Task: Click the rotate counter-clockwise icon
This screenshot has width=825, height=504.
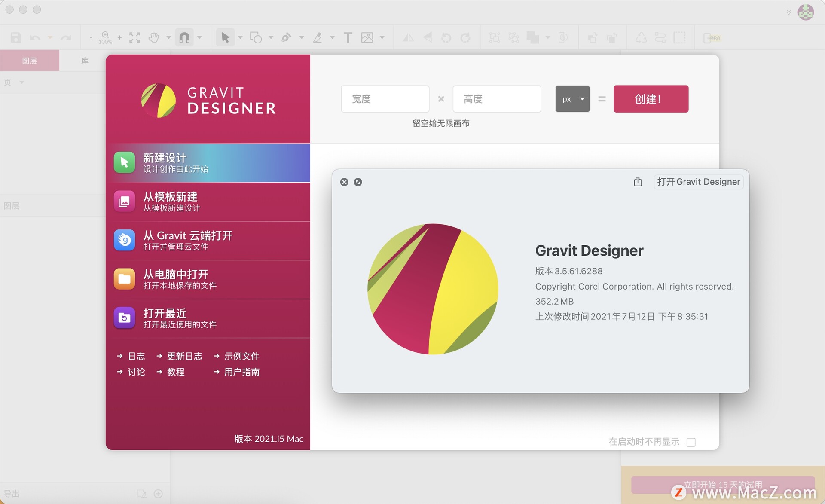Action: point(446,38)
